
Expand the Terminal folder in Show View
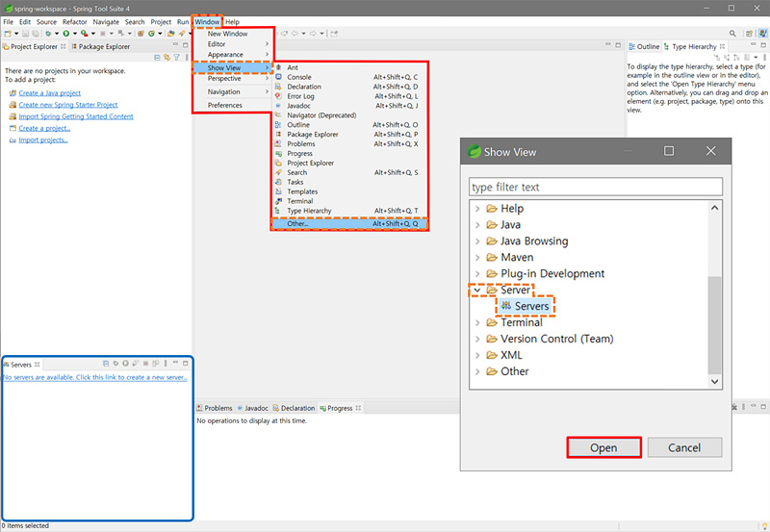coord(477,322)
